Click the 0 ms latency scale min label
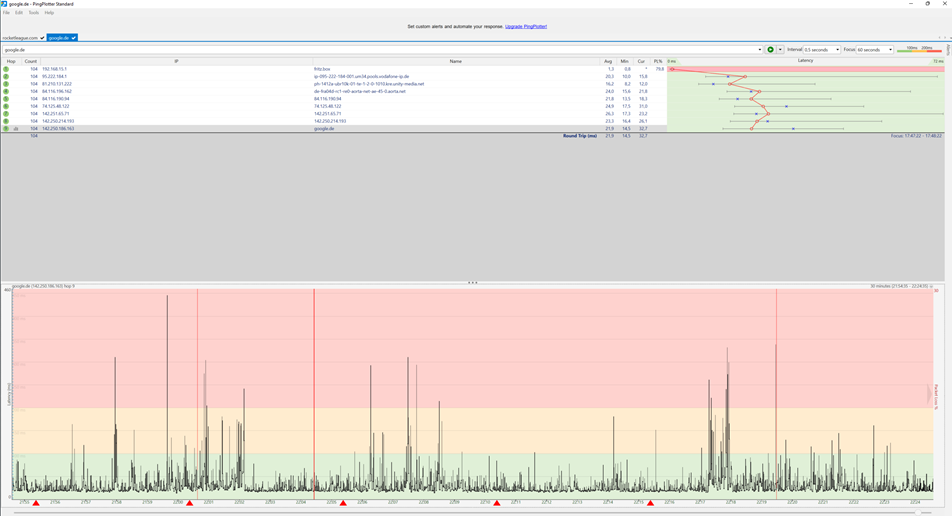952x516 pixels. click(672, 61)
